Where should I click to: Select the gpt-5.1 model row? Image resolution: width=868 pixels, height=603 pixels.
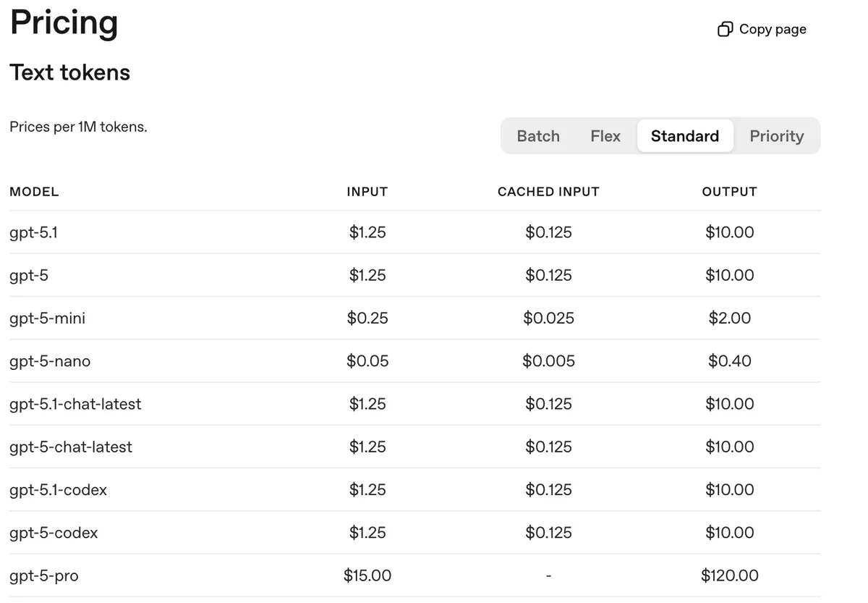click(33, 232)
